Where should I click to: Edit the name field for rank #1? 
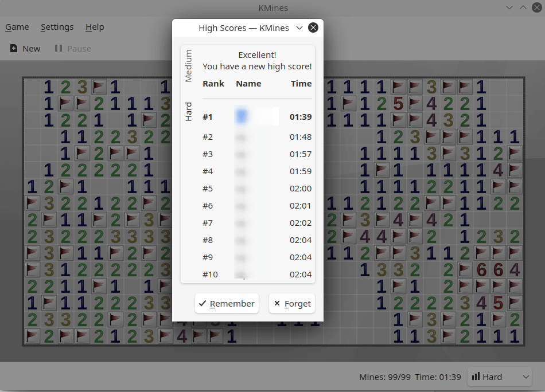[x=256, y=116]
